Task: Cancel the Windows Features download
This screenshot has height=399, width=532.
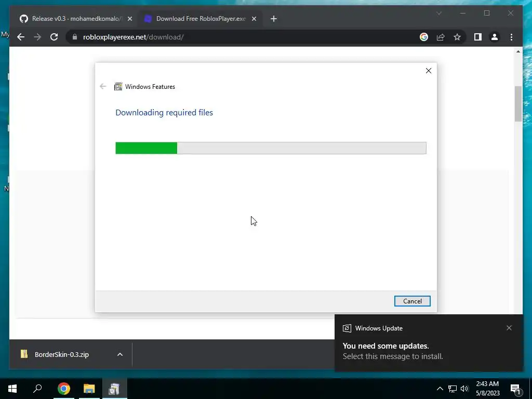Action: click(x=412, y=301)
